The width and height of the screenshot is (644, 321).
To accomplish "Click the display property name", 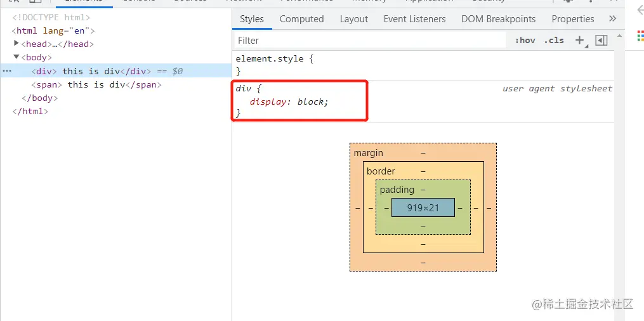I will (x=268, y=102).
